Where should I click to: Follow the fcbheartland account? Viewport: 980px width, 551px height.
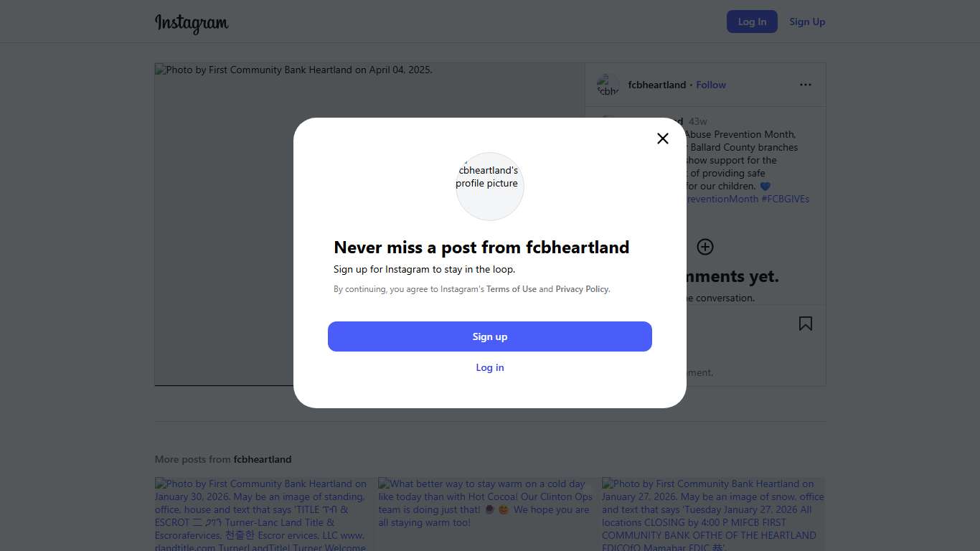tap(711, 85)
